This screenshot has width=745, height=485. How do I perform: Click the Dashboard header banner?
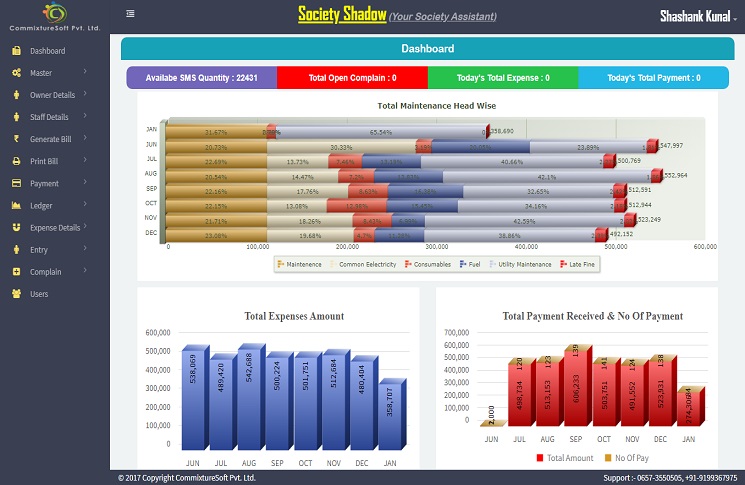click(428, 48)
